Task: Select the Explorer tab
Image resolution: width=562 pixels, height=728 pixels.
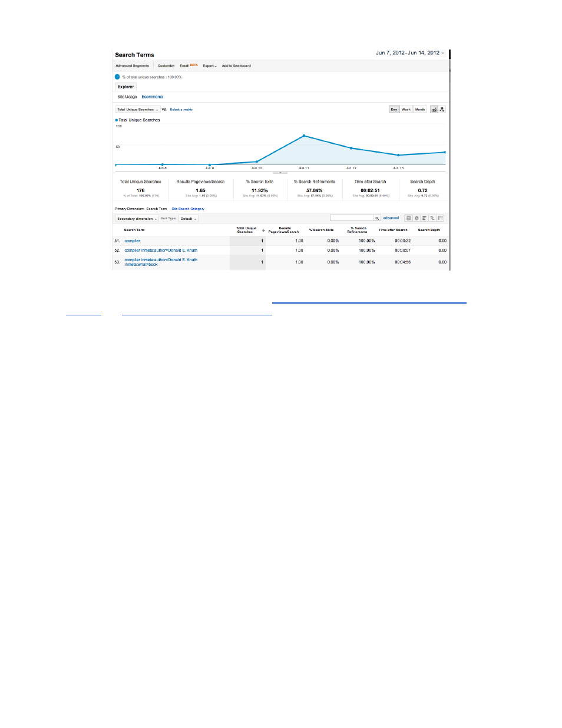Action: pos(125,87)
